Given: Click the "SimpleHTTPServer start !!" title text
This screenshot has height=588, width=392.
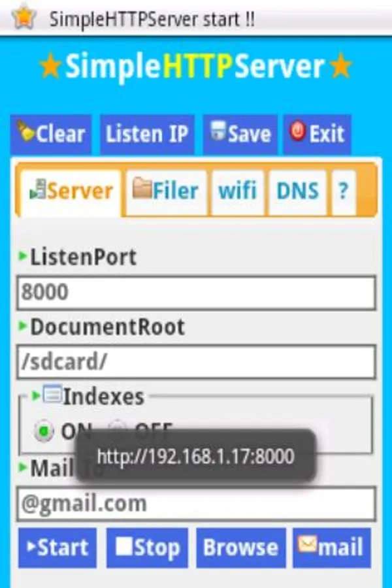Looking at the screenshot, I should point(152,19).
